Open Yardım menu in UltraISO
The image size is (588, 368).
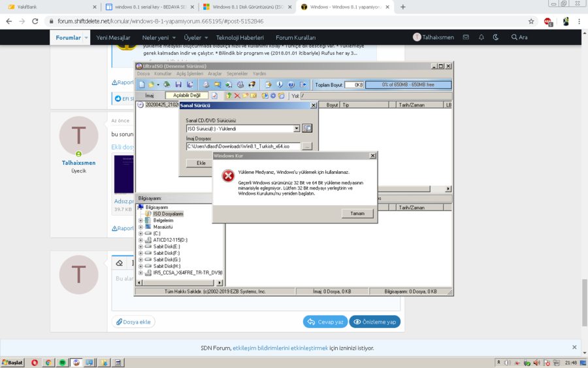[259, 73]
